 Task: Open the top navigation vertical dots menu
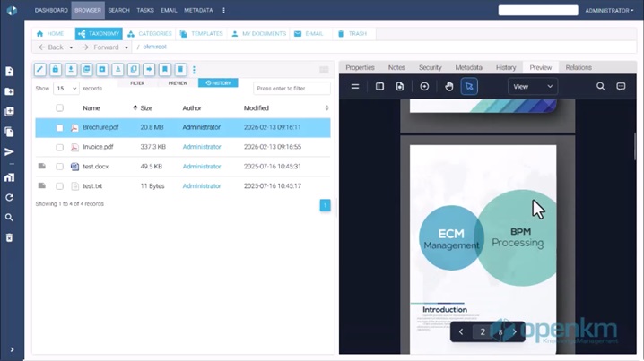223,10
